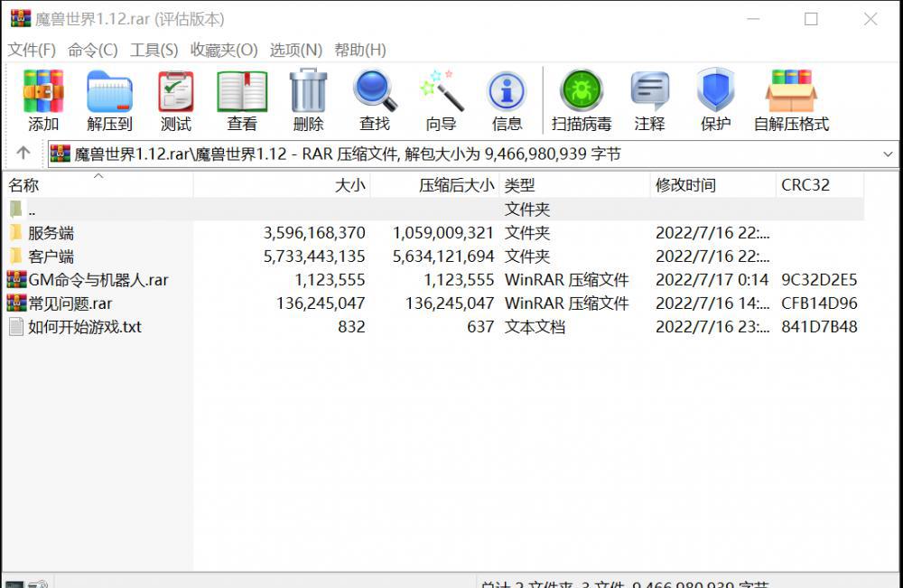Click the 服务端 folder icon
The image size is (903, 588).
[16, 233]
